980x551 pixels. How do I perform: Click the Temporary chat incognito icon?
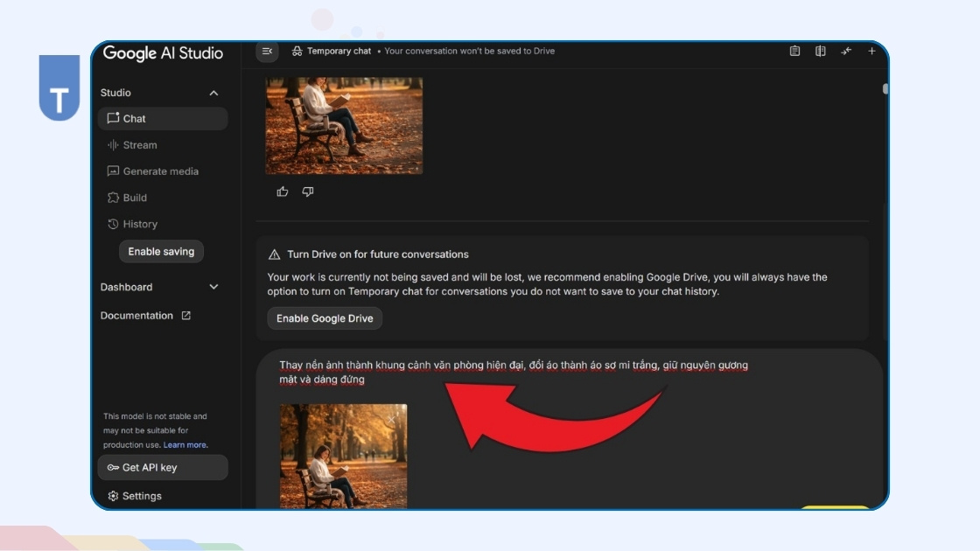[x=297, y=52]
